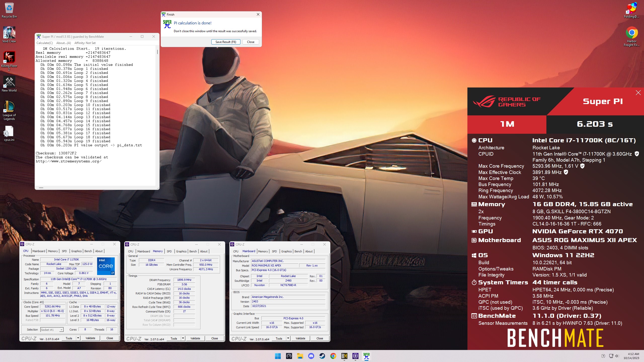
Task: Click the DRAM Frequency 1899.9 MHz value
Action: coord(184,280)
